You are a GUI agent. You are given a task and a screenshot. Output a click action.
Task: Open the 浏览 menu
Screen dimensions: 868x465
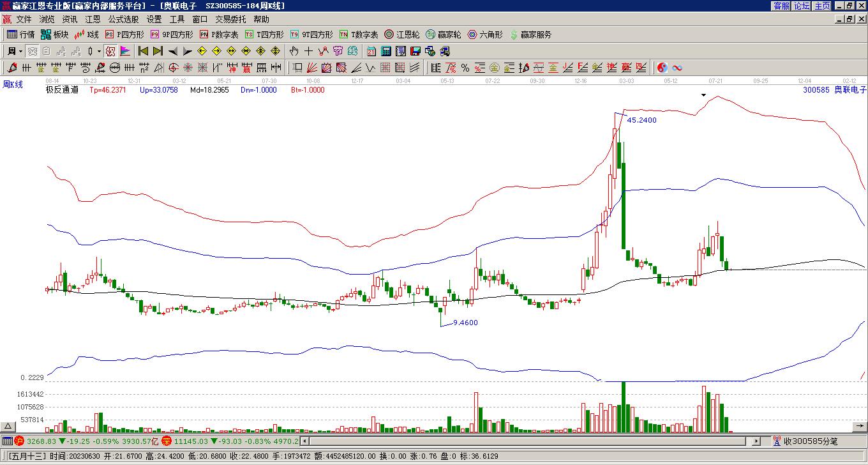click(47, 20)
